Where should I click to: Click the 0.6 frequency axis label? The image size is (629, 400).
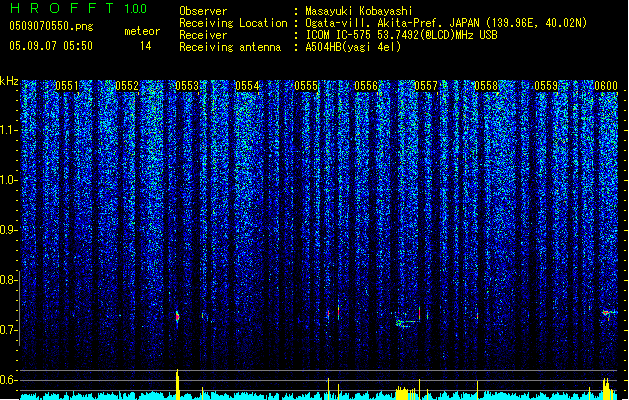pyautogui.click(x=8, y=380)
